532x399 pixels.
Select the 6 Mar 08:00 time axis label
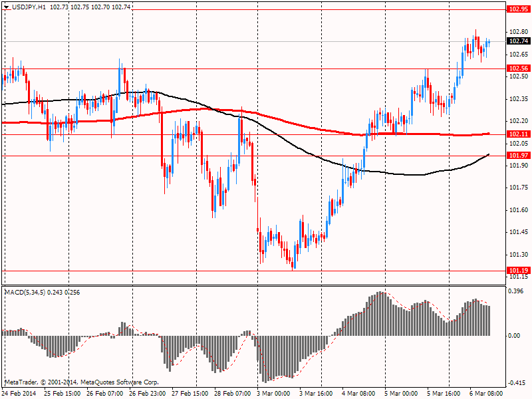pyautogui.click(x=487, y=393)
